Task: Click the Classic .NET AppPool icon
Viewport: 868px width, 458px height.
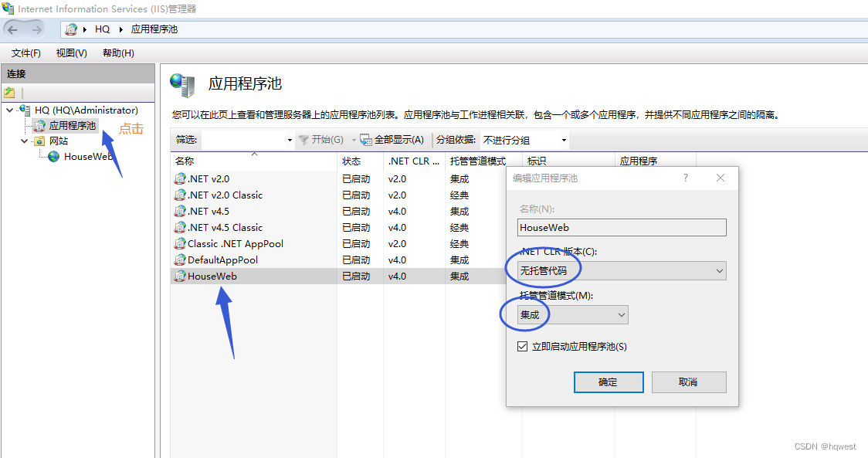Action: [180, 244]
